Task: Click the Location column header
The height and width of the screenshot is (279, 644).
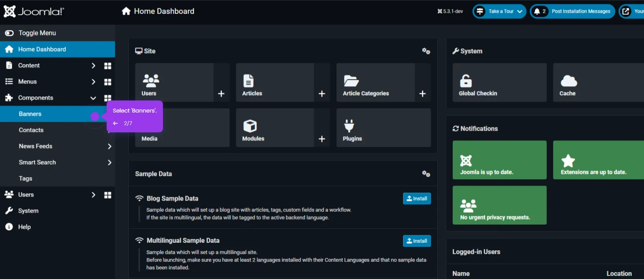Action: [x=619, y=273]
